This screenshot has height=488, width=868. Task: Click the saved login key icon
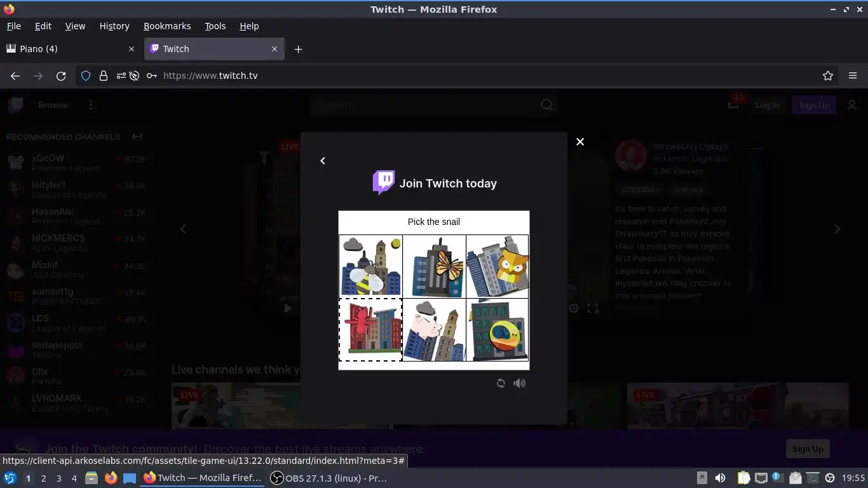click(x=151, y=76)
